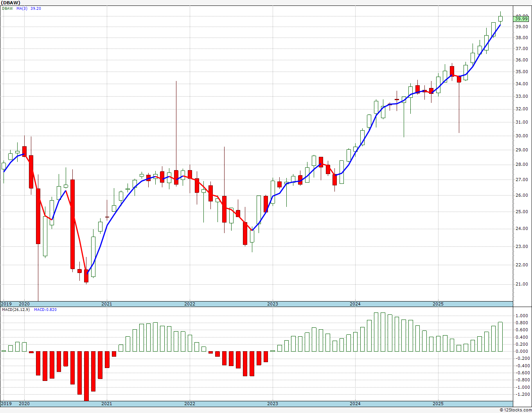Click 2019 on the price chart time axis
Image resolution: width=532 pixels, height=413 pixels.
click(x=6, y=304)
